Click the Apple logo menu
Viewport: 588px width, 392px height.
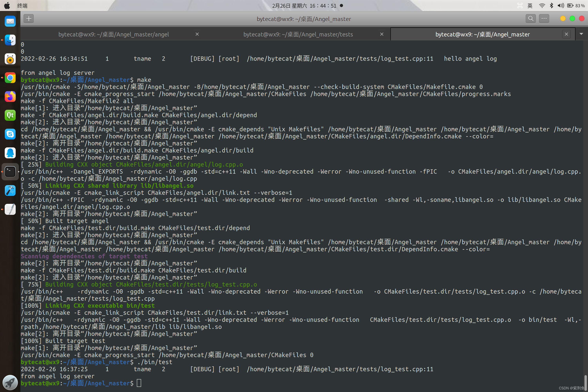[7, 5]
